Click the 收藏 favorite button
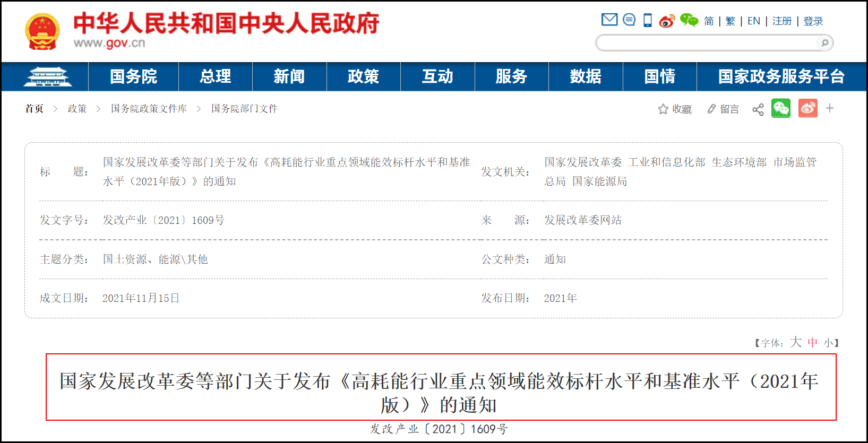Screen dimensions: 868x443 [675, 109]
